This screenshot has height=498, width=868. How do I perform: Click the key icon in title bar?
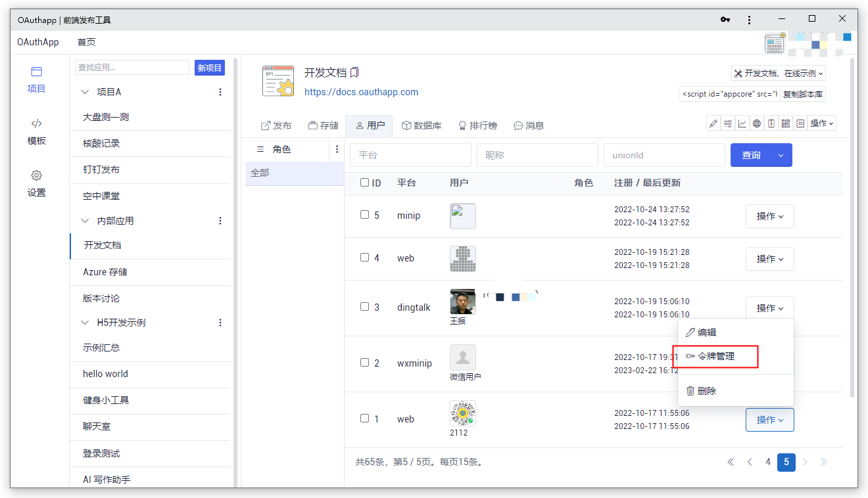point(725,20)
